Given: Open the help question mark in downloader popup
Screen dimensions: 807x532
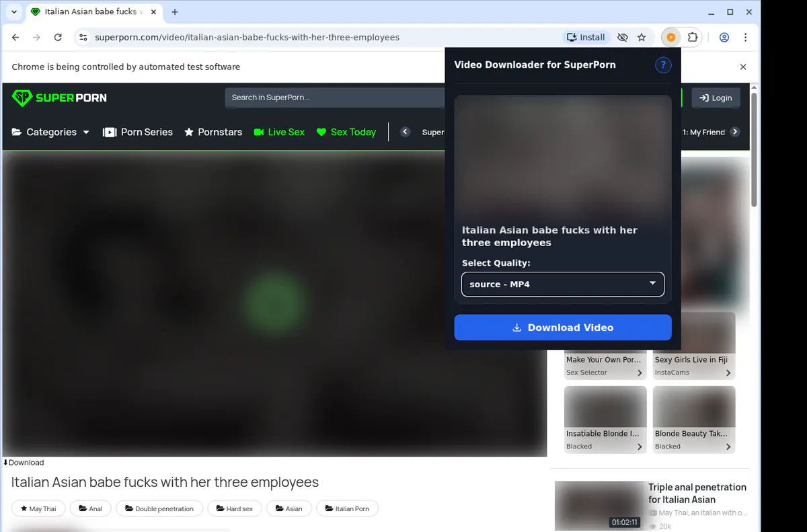Looking at the screenshot, I should pyautogui.click(x=663, y=65).
